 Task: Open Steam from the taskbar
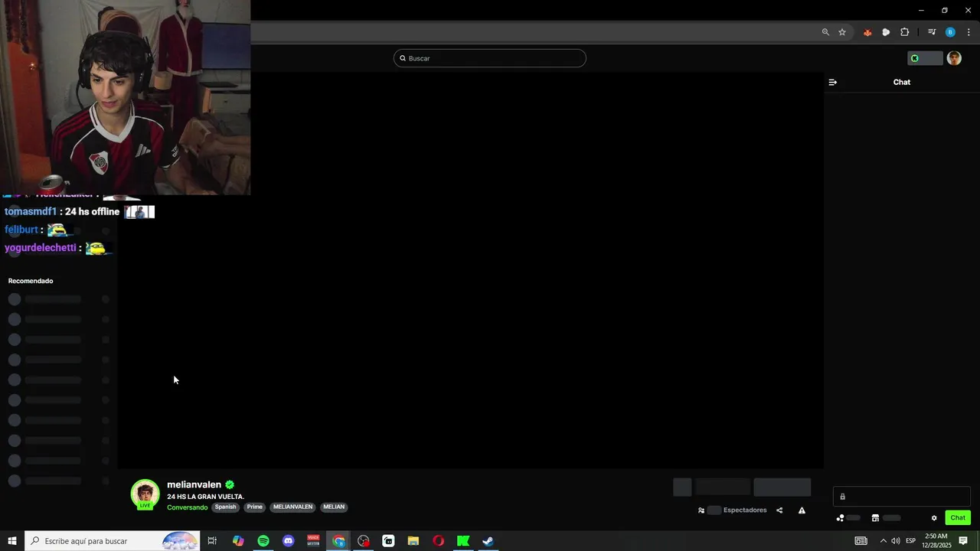[488, 541]
